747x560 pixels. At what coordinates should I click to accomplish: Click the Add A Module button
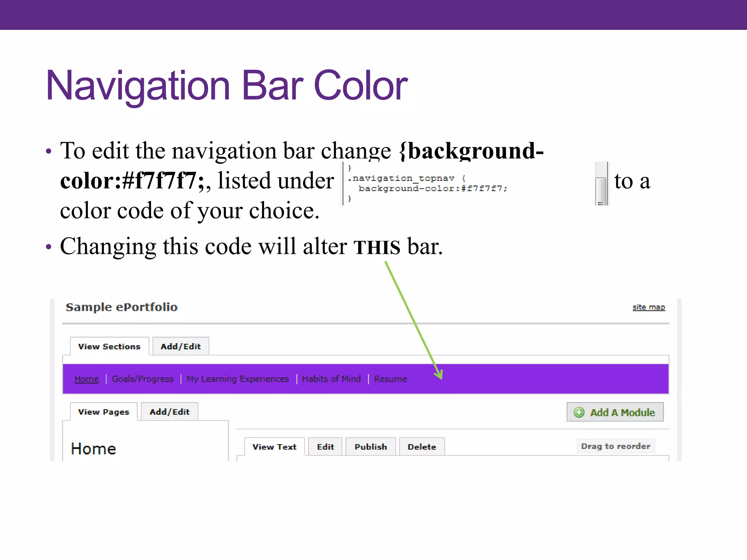tap(615, 412)
